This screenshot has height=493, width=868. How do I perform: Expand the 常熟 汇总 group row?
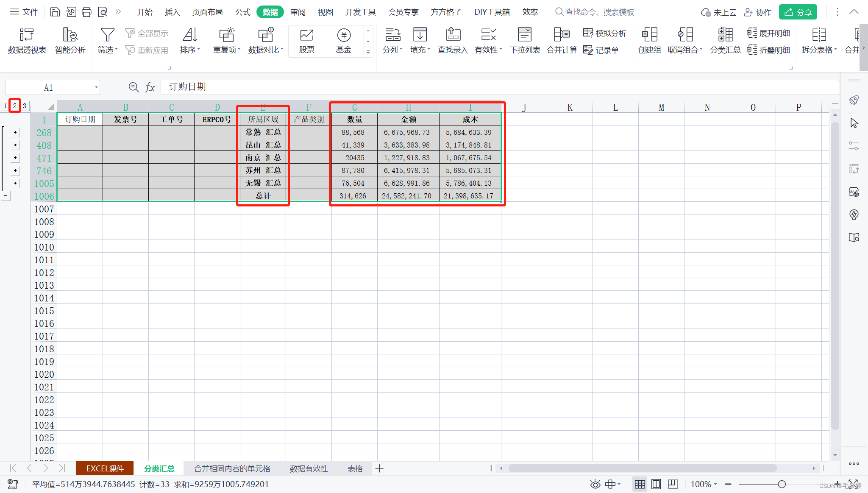click(x=15, y=132)
